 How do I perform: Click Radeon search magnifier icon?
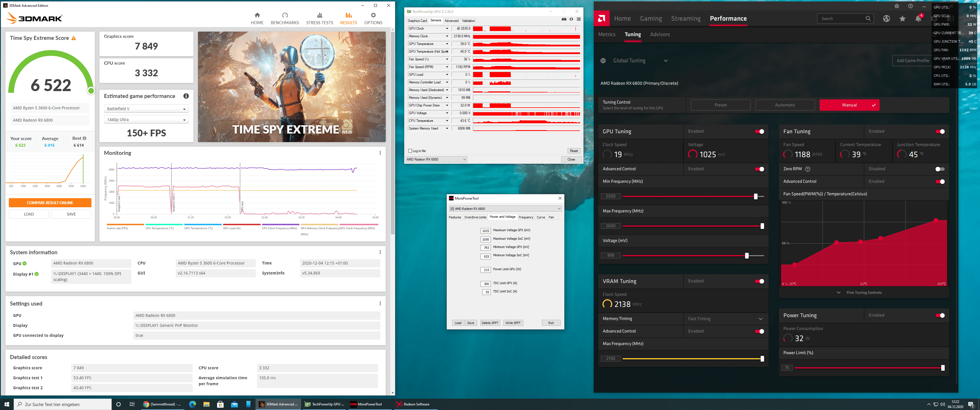(x=868, y=19)
